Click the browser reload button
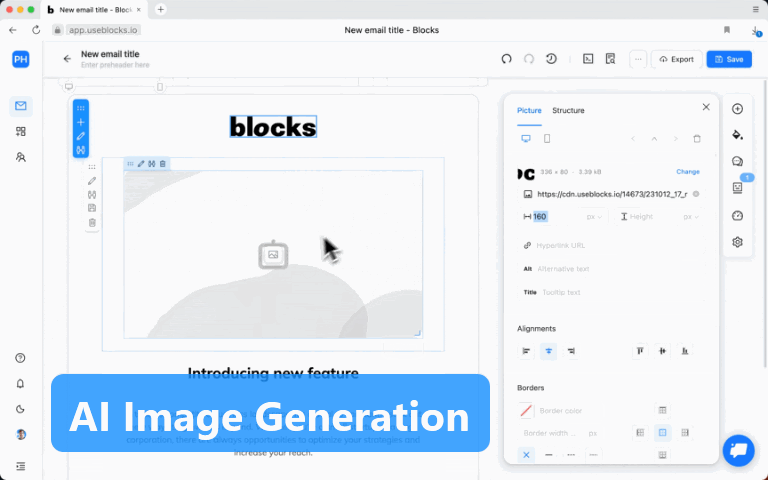768x480 pixels. [x=36, y=30]
